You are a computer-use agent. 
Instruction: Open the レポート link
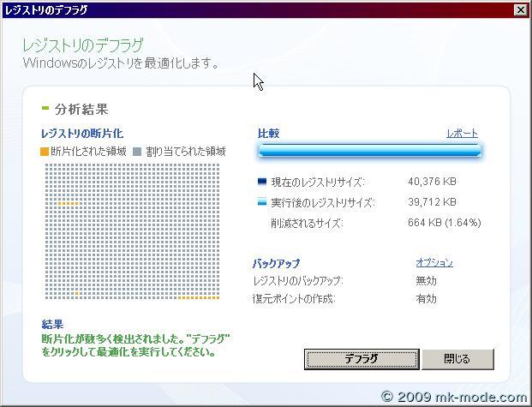coord(462,134)
